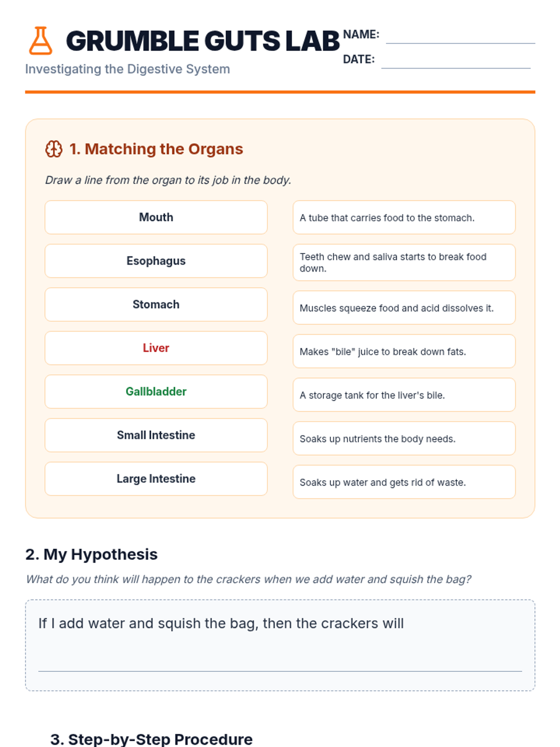This screenshot has width=560, height=747.
Task: Select the Large Intestine box
Action: (x=156, y=479)
